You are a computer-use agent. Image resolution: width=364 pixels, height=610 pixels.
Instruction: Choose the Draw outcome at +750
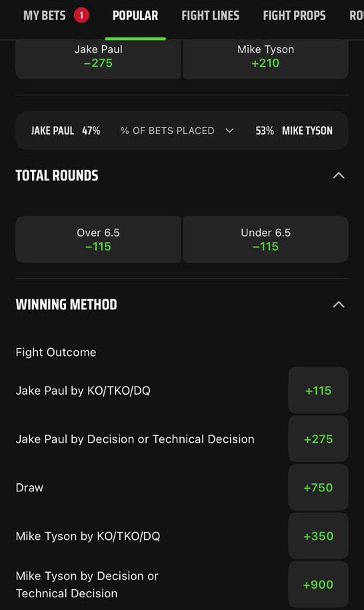[318, 487]
